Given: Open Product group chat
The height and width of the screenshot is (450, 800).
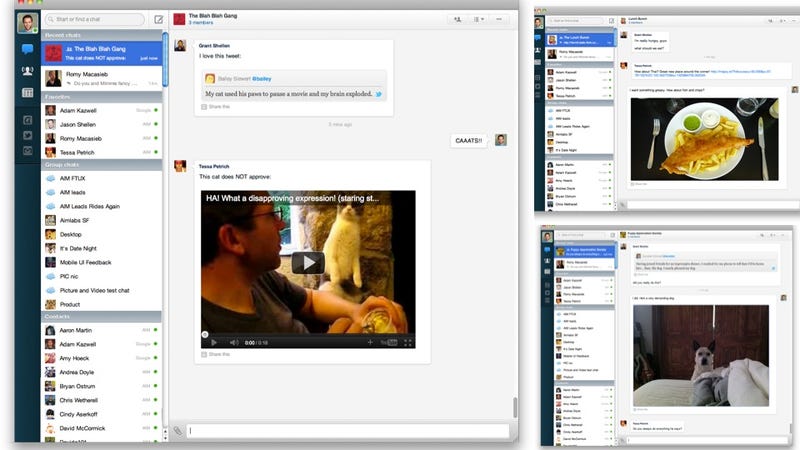Looking at the screenshot, I should [x=102, y=305].
